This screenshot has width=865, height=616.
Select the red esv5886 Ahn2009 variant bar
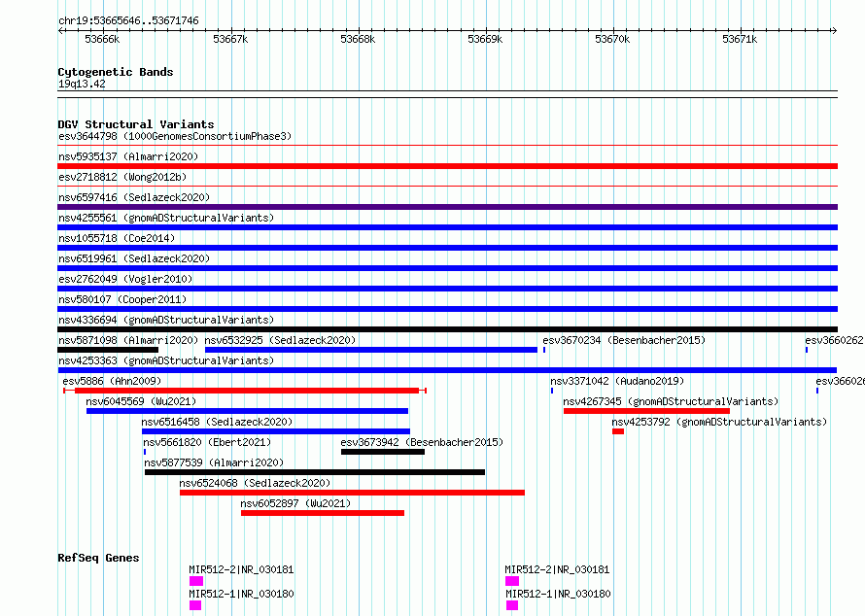coord(245,391)
